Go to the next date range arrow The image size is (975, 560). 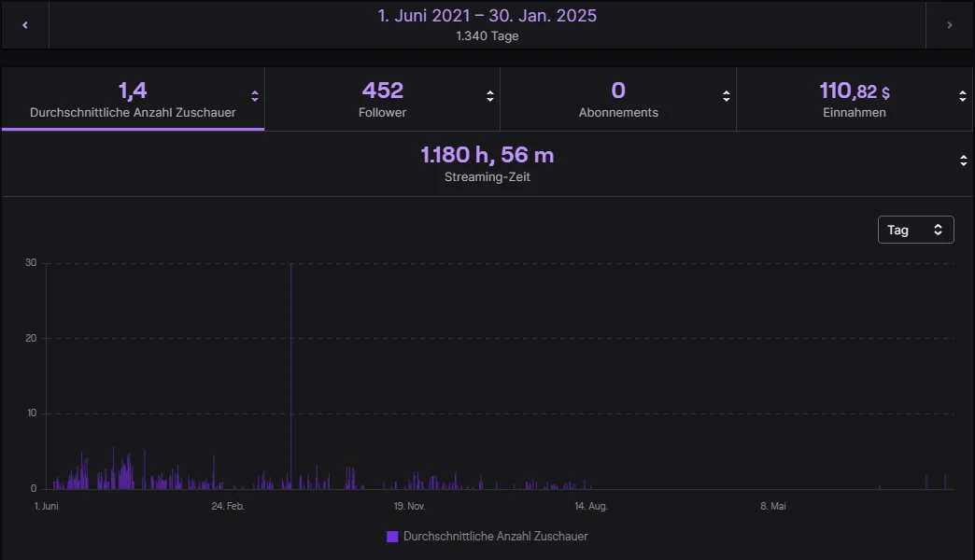[950, 25]
